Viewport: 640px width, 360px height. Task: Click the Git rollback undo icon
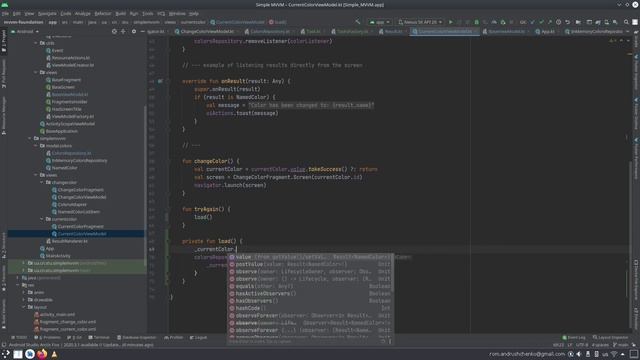(567, 22)
